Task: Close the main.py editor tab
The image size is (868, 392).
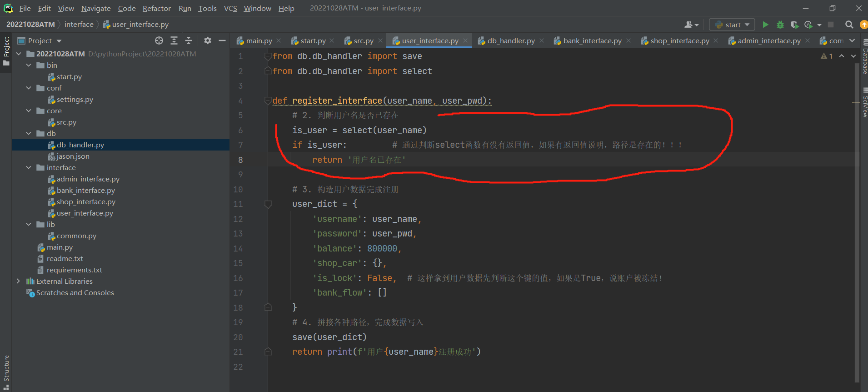Action: (279, 40)
